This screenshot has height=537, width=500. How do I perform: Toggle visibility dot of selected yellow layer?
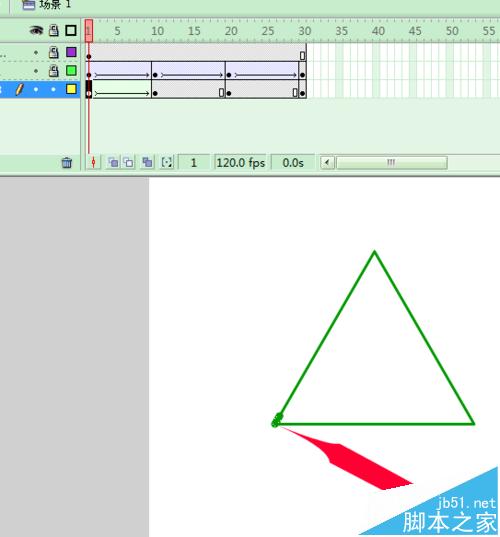tap(36, 89)
